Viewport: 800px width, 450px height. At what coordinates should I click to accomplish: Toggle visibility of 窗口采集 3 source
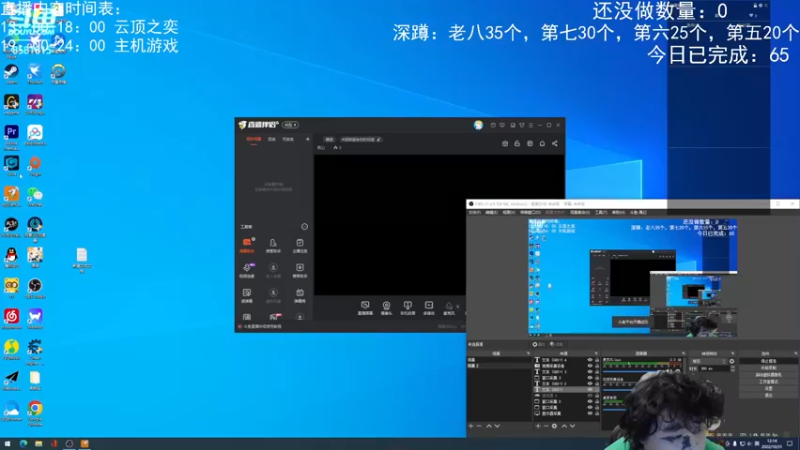coord(590,378)
